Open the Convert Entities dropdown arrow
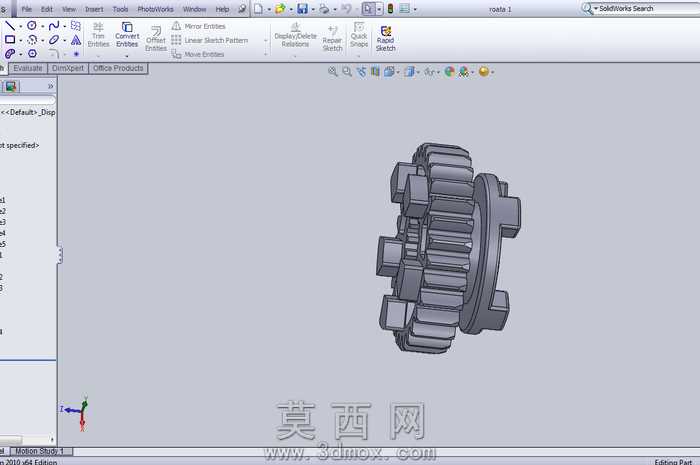This screenshot has height=465, width=700. click(x=127, y=56)
